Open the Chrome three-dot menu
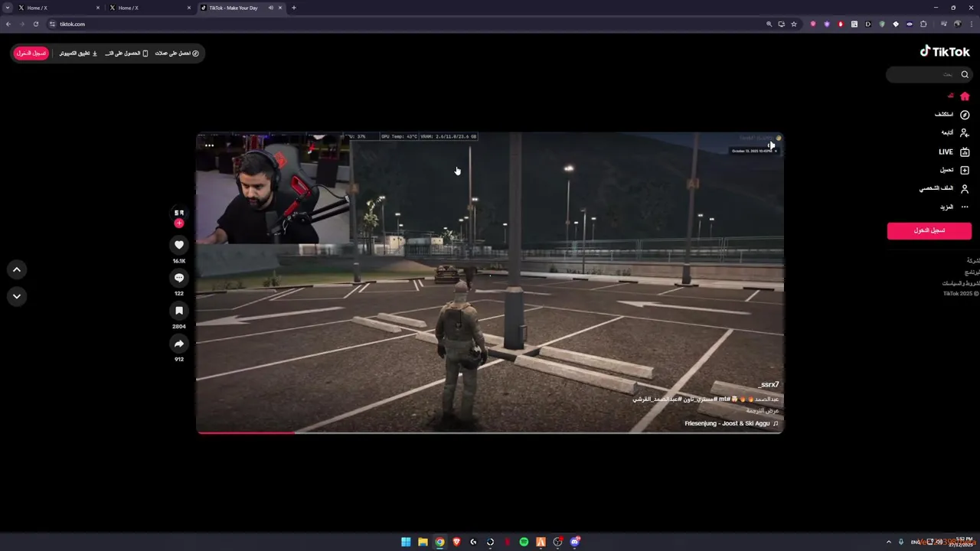 pos(971,24)
